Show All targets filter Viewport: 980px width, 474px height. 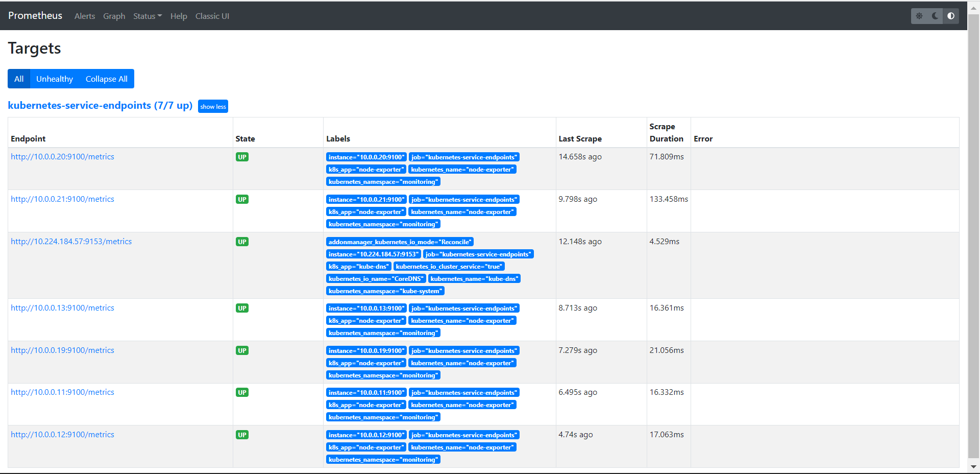click(19, 79)
